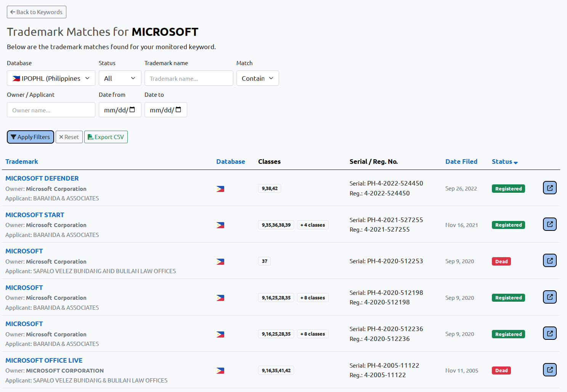This screenshot has width=567, height=392.
Task: Open external record link for MICROSOFT DEFENDER
Action: pos(549,187)
